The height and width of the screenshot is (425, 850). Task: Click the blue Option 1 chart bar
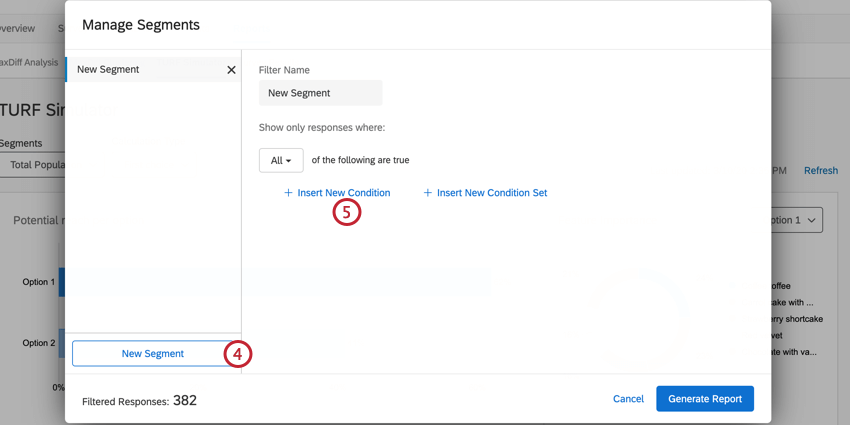(61, 282)
